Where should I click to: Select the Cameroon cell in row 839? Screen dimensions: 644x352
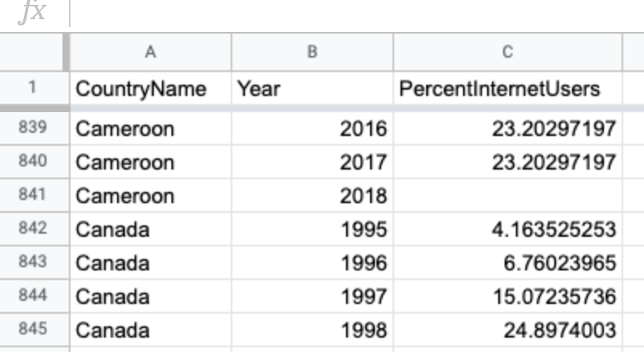click(x=151, y=128)
